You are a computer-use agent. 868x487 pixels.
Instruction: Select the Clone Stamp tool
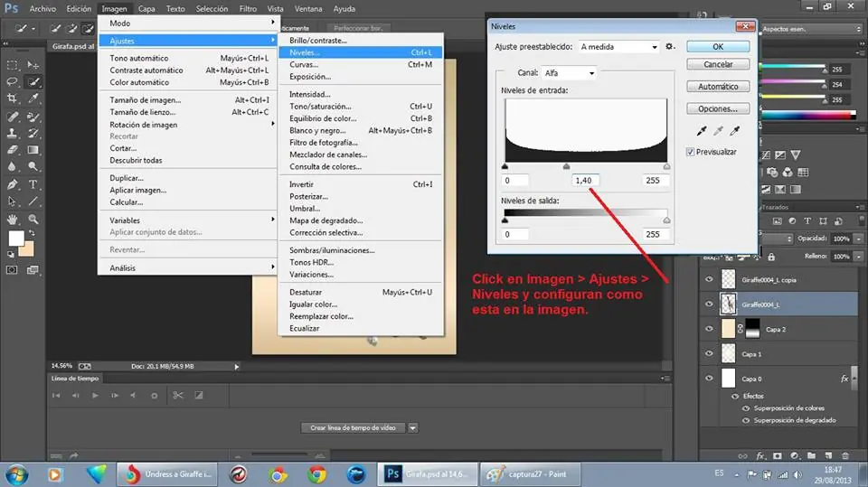pyautogui.click(x=12, y=133)
